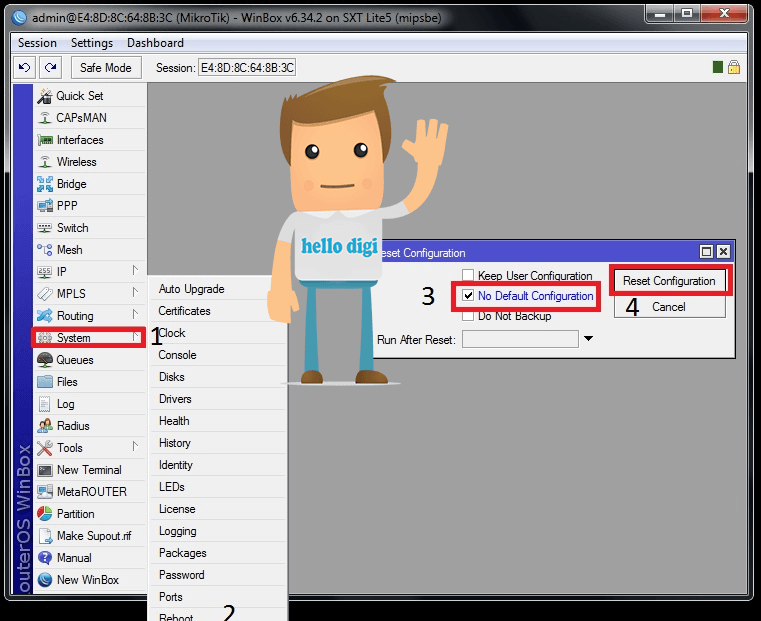This screenshot has width=761, height=621.
Task: Enable Keep User Configuration checkbox
Action: [x=468, y=276]
